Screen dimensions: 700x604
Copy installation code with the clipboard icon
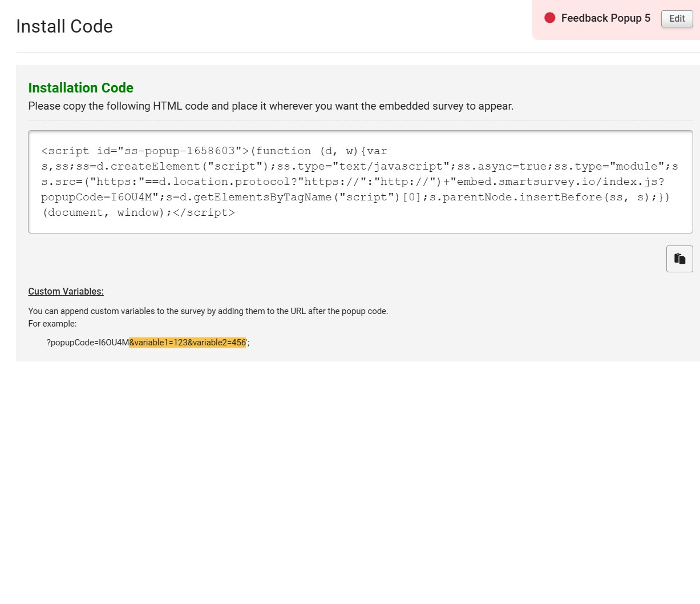pos(679,259)
